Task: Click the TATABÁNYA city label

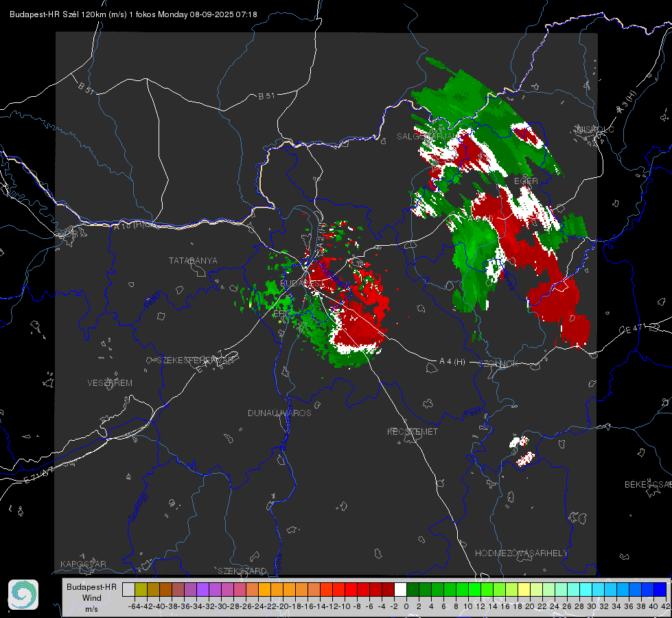Action: point(193,260)
